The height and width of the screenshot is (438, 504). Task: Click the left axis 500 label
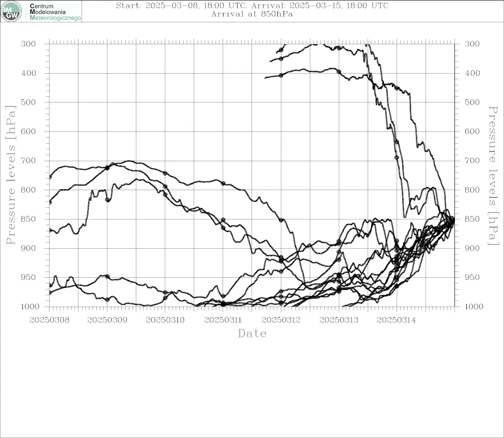pos(28,102)
